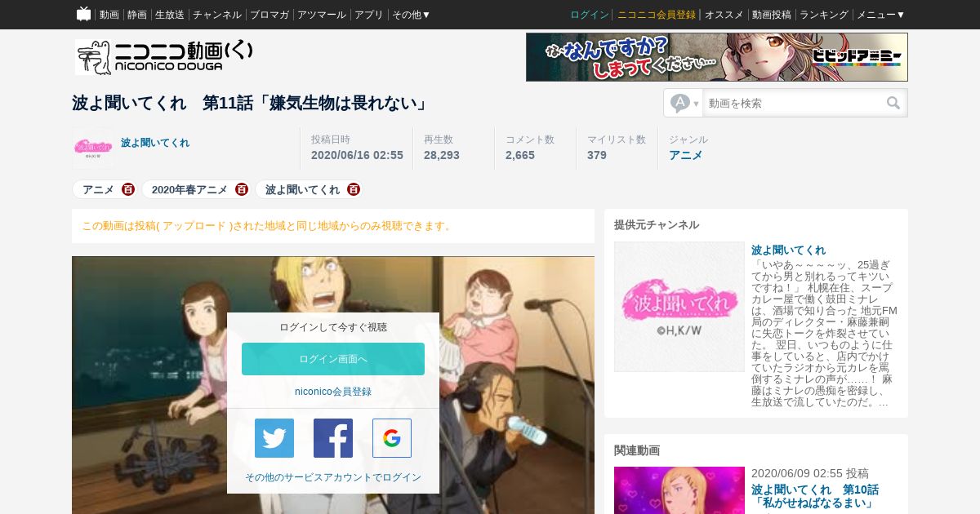The width and height of the screenshot is (980, 514).
Task: Open the 静画 menu item
Action: tap(137, 15)
